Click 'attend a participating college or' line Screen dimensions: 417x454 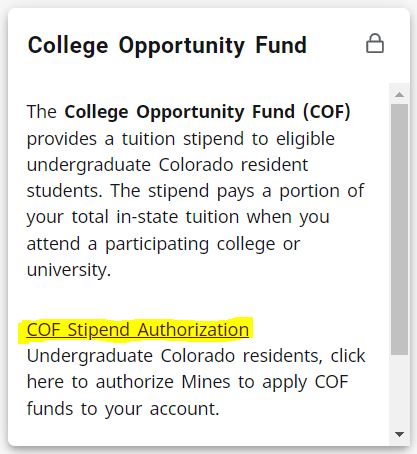[x=163, y=244]
